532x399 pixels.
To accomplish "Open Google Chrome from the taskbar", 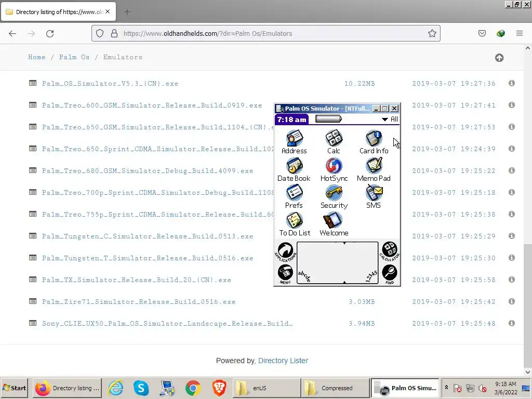I will pyautogui.click(x=193, y=388).
